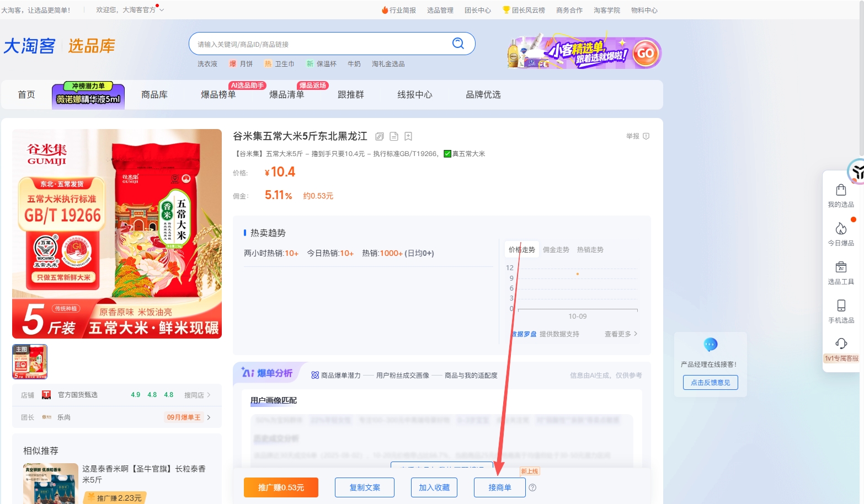Click the bookmark icon beside product title
Screen dimensions: 864x504
408,136
